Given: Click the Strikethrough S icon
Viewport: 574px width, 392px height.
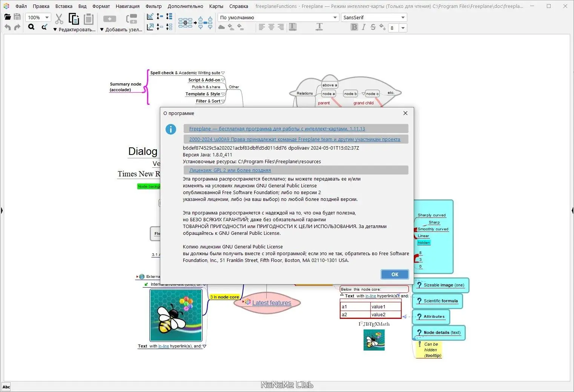Looking at the screenshot, I should (373, 27).
